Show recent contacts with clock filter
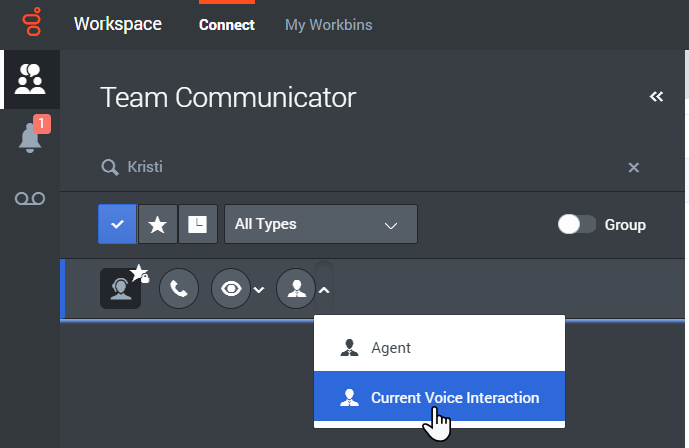This screenshot has height=448, width=689. pyautogui.click(x=197, y=224)
